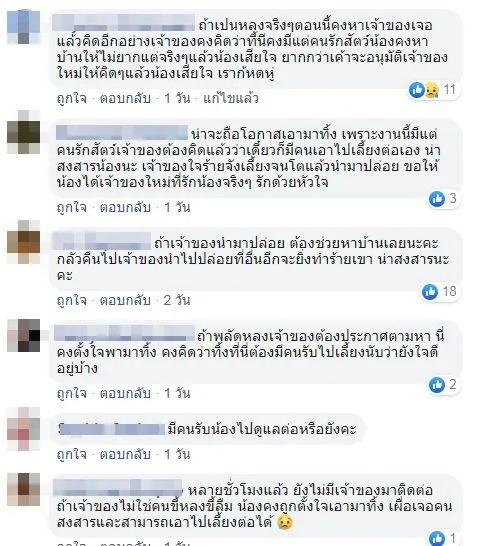Reply to the comment with 18 likes

pos(125,300)
